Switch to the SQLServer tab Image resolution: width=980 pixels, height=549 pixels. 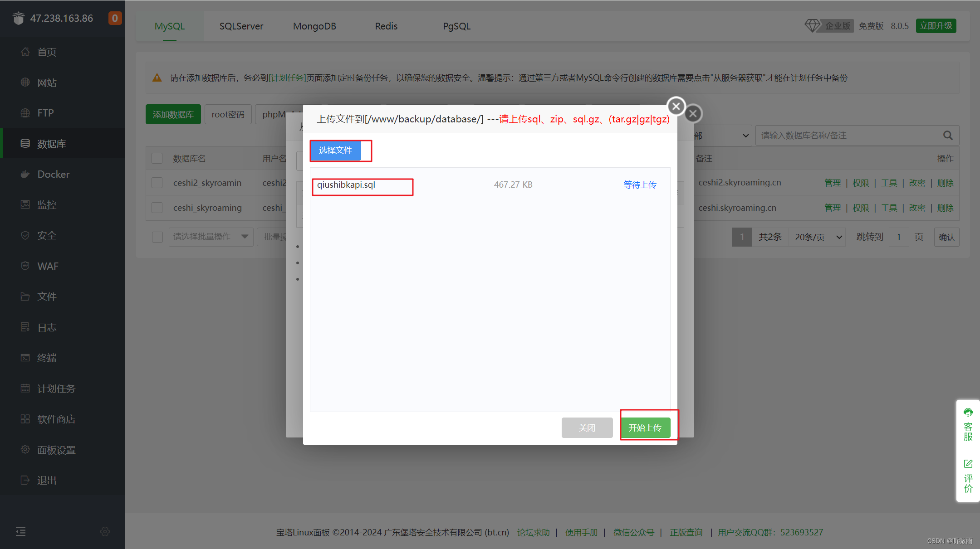point(241,26)
